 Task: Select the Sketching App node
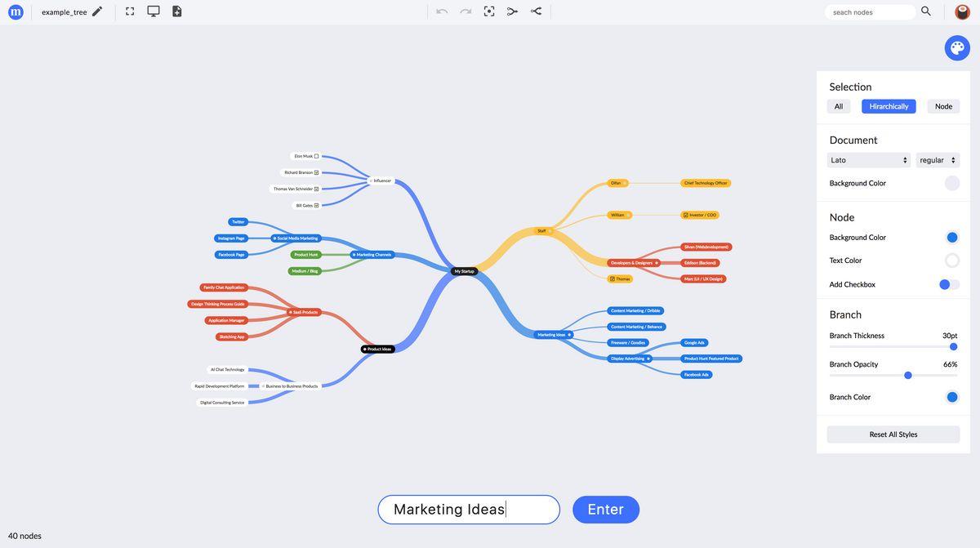[x=232, y=336]
